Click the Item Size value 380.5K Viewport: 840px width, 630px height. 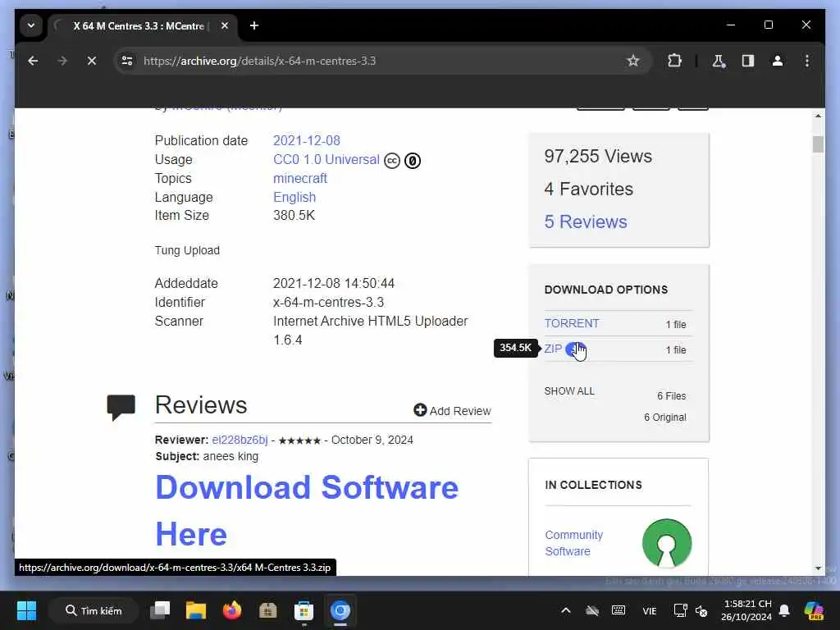[294, 216]
